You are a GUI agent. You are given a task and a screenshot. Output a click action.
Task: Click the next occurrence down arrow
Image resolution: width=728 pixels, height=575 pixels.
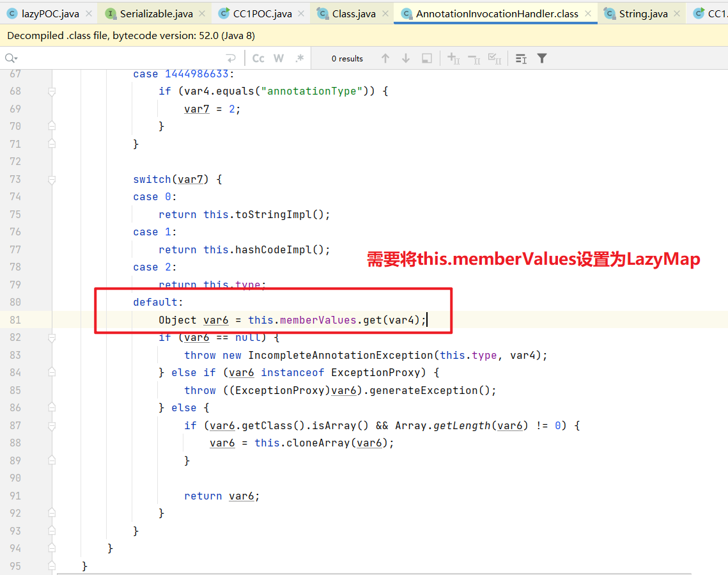tap(406, 58)
